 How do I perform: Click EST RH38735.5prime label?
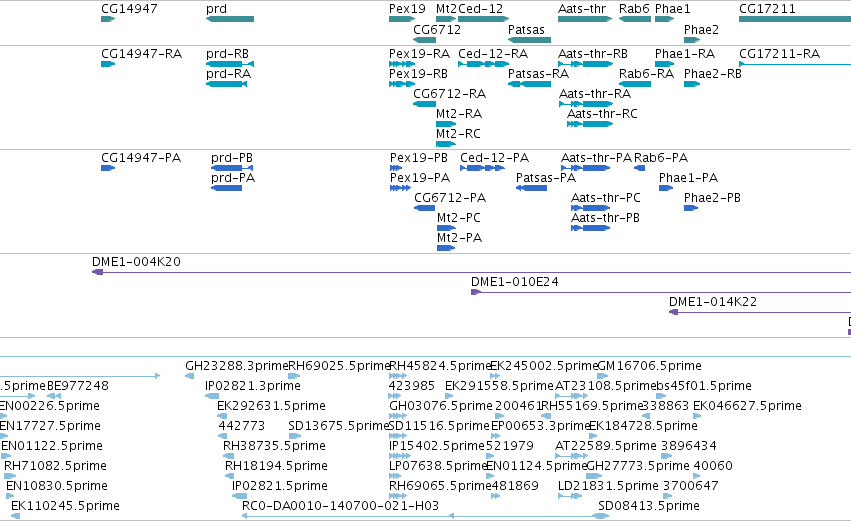(x=274, y=447)
